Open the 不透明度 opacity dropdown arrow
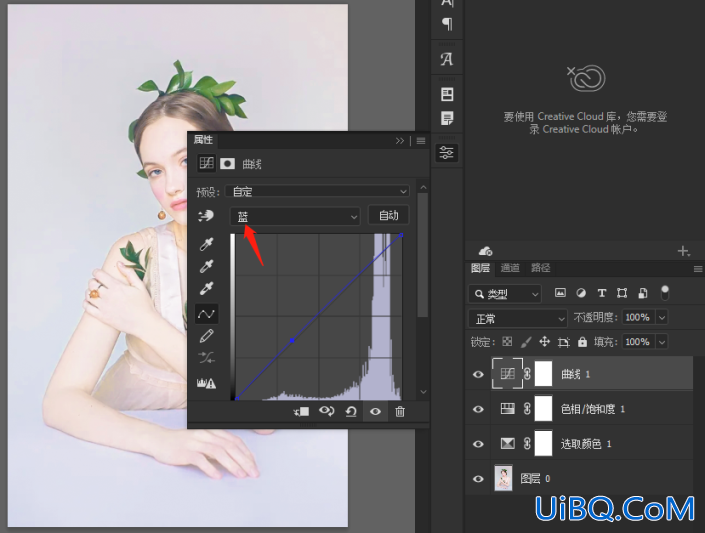The height and width of the screenshot is (533, 705). point(662,318)
